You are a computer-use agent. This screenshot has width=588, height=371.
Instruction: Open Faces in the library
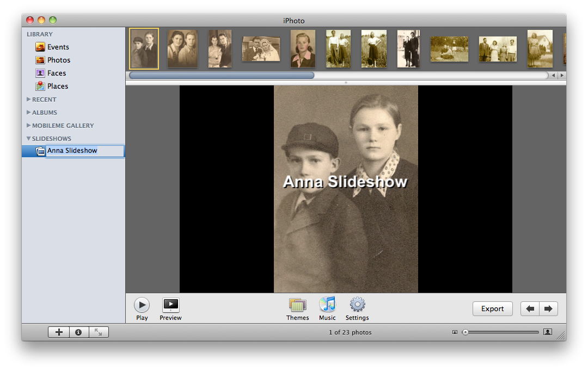pyautogui.click(x=56, y=73)
